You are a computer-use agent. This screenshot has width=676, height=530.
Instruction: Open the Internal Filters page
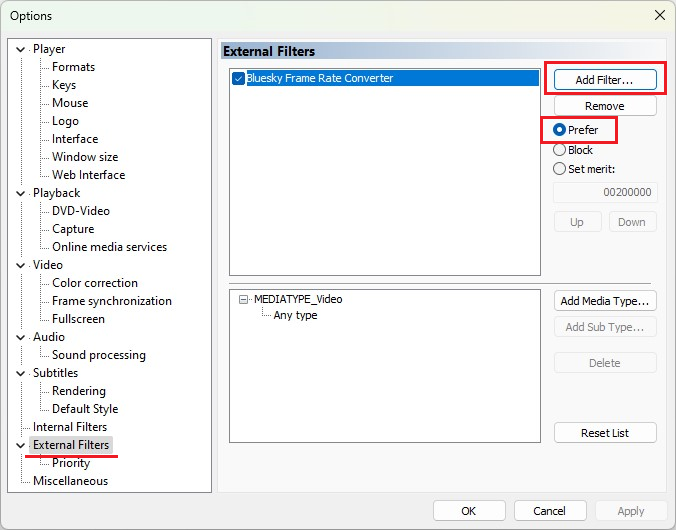(x=70, y=427)
